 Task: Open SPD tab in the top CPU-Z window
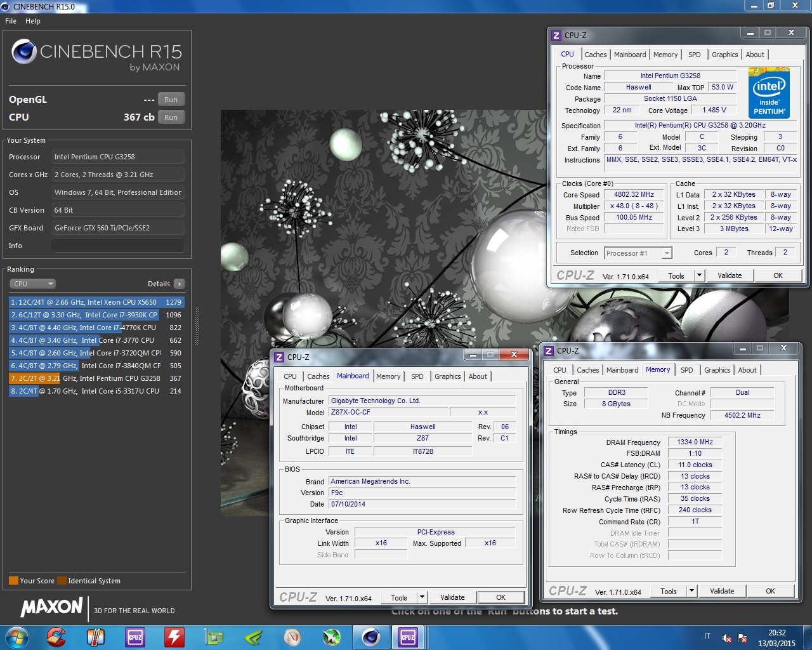(x=695, y=55)
